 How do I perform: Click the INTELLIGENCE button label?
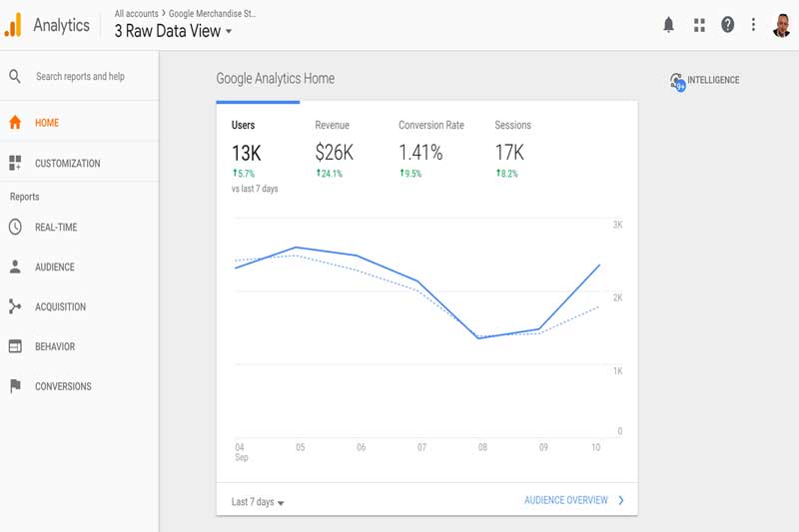click(x=713, y=80)
